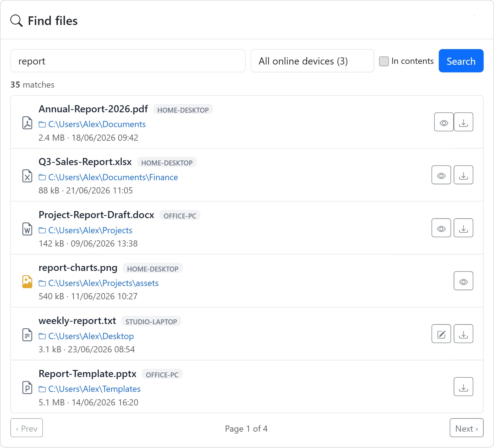The height and width of the screenshot is (448, 494).
Task: Click the Search button
Action: pyautogui.click(x=461, y=61)
